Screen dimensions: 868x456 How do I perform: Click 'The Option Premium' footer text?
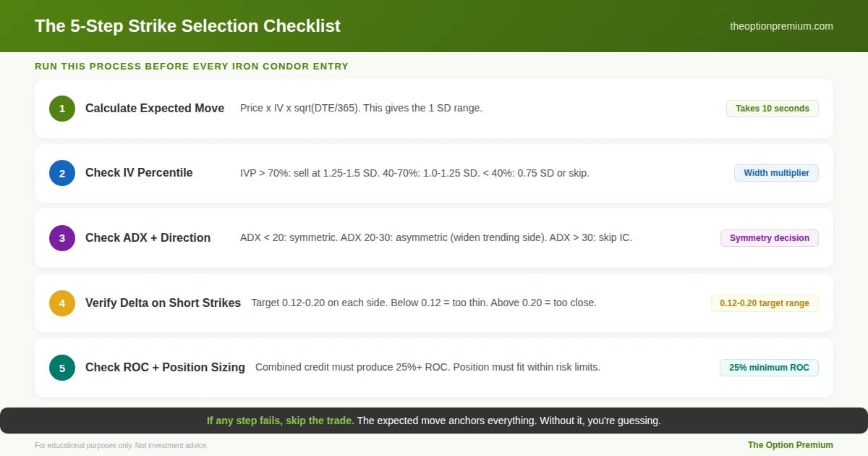(791, 445)
